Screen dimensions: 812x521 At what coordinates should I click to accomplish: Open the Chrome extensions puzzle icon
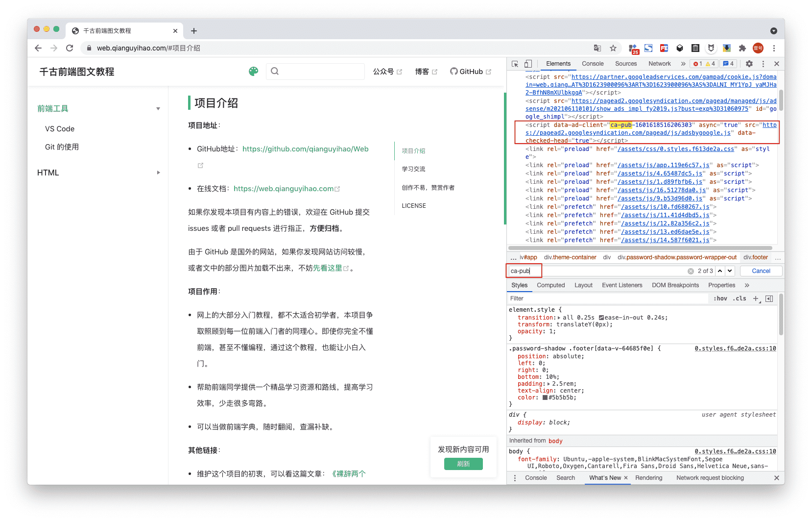tap(742, 48)
